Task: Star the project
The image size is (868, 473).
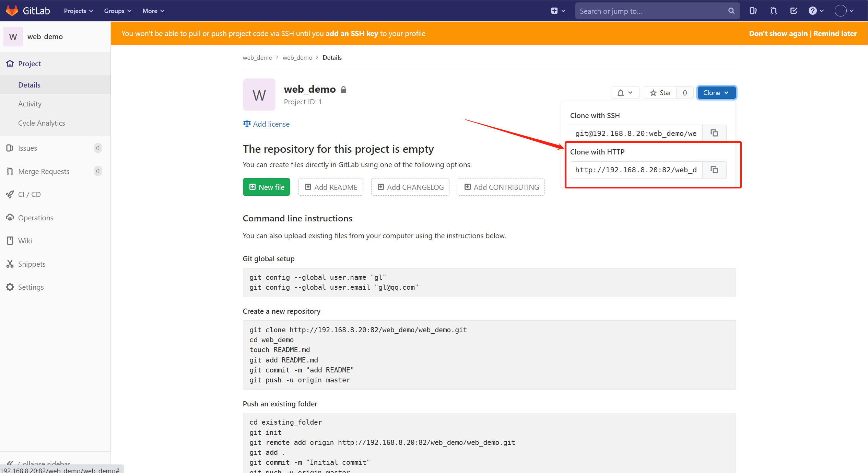Action: pyautogui.click(x=660, y=93)
